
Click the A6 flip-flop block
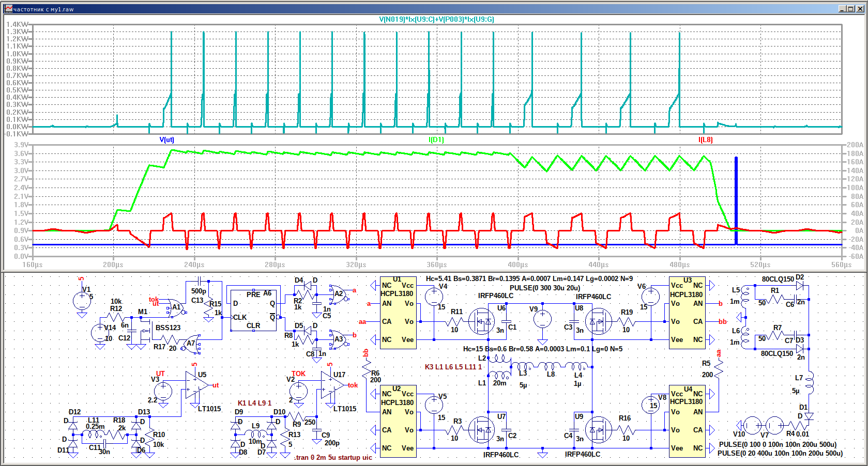coord(253,309)
